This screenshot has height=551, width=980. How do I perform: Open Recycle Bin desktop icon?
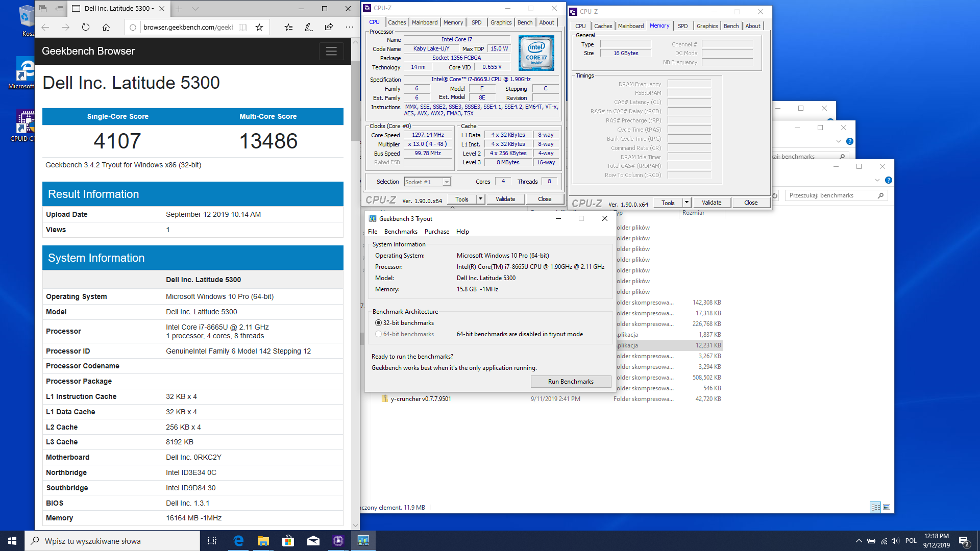click(26, 20)
